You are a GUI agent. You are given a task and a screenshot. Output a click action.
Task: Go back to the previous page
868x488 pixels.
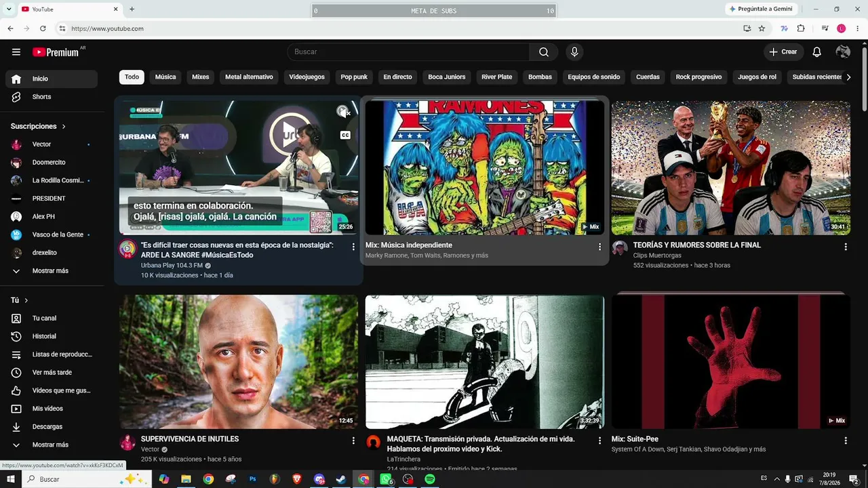[x=10, y=28]
